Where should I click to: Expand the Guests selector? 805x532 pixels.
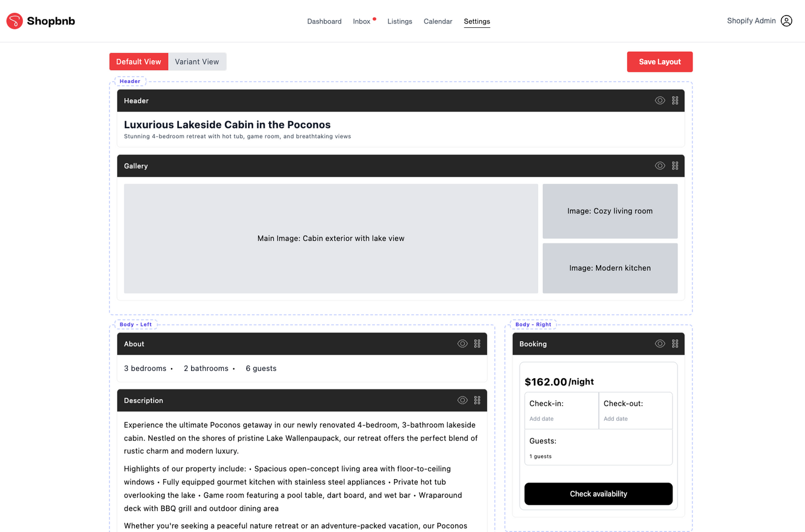click(x=598, y=448)
